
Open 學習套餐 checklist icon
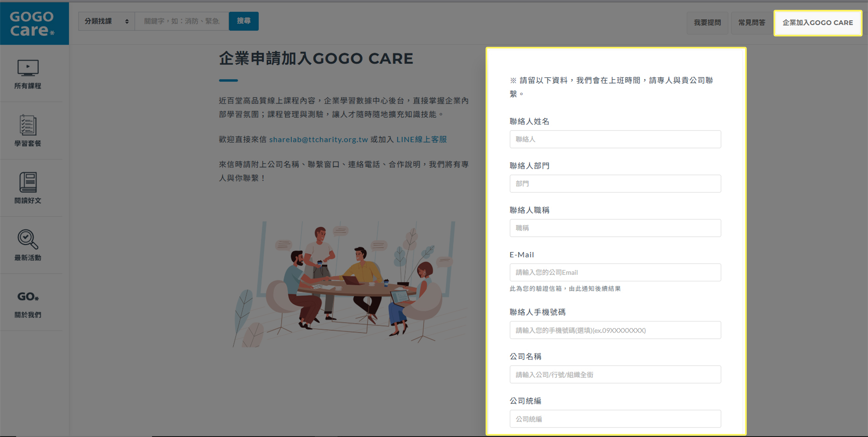click(28, 125)
